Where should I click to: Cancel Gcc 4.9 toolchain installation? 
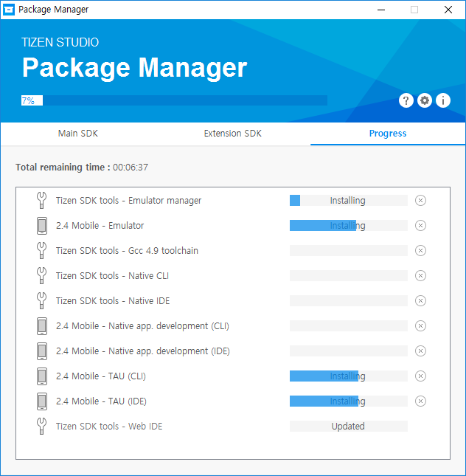420,251
